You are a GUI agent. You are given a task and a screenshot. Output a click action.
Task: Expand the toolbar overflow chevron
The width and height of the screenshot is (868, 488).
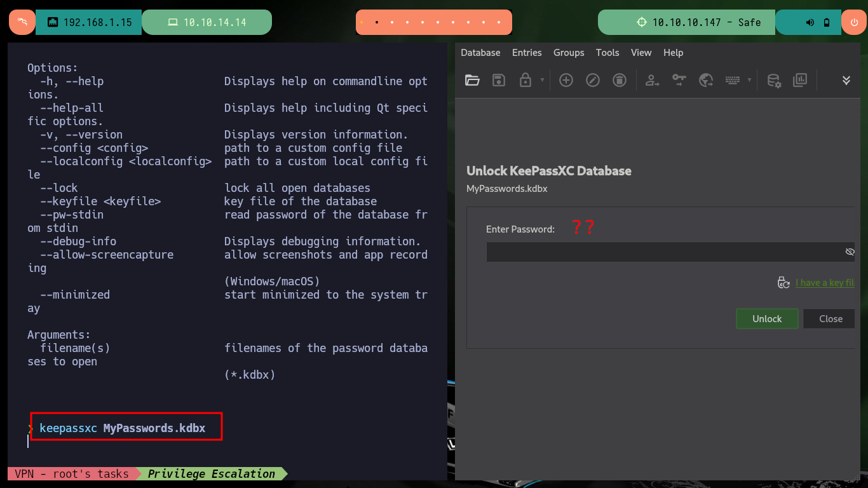tap(846, 80)
